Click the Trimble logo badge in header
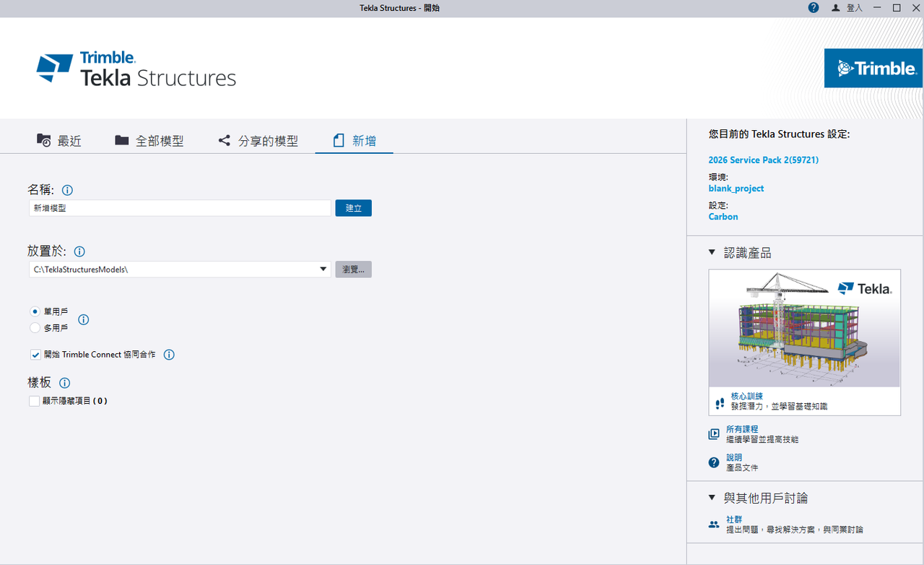The image size is (924, 565). tap(873, 68)
